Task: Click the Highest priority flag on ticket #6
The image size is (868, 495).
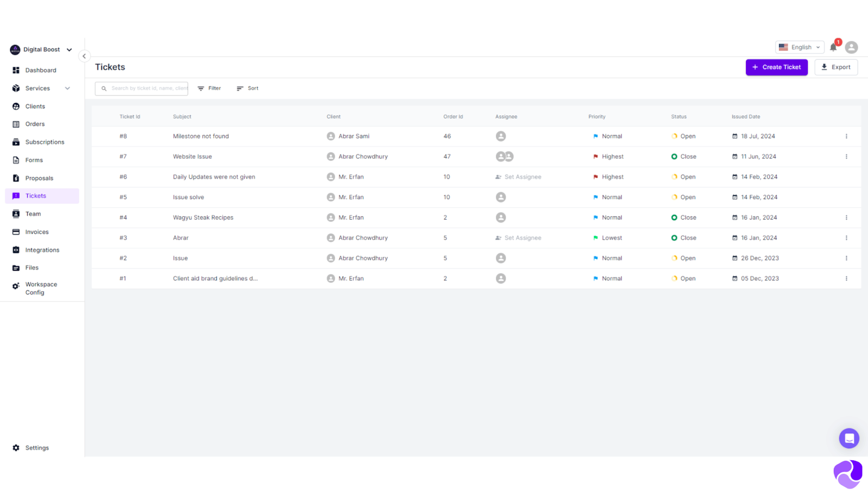Action: [x=596, y=177]
